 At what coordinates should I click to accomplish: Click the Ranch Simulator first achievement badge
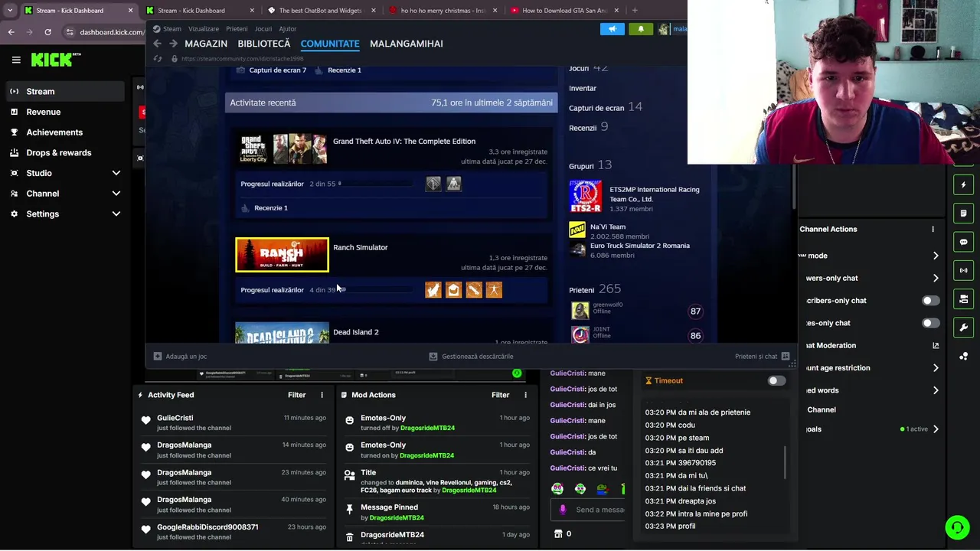(x=433, y=290)
